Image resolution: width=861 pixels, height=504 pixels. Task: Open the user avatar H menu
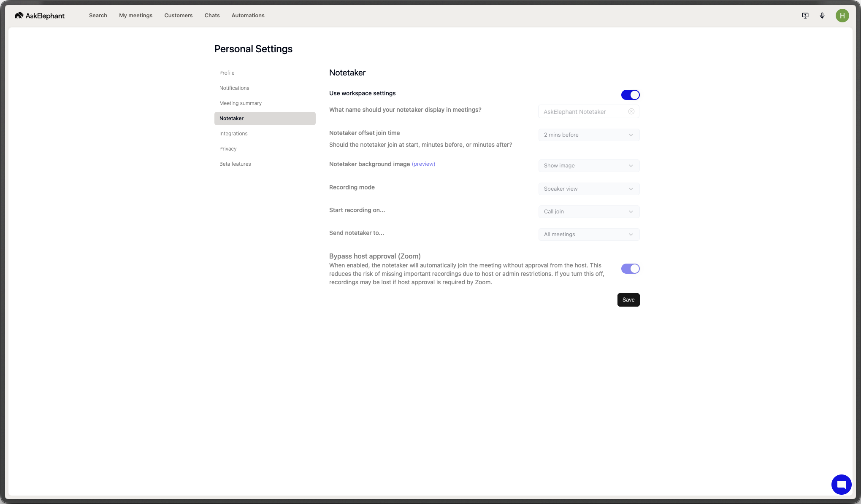click(x=842, y=16)
